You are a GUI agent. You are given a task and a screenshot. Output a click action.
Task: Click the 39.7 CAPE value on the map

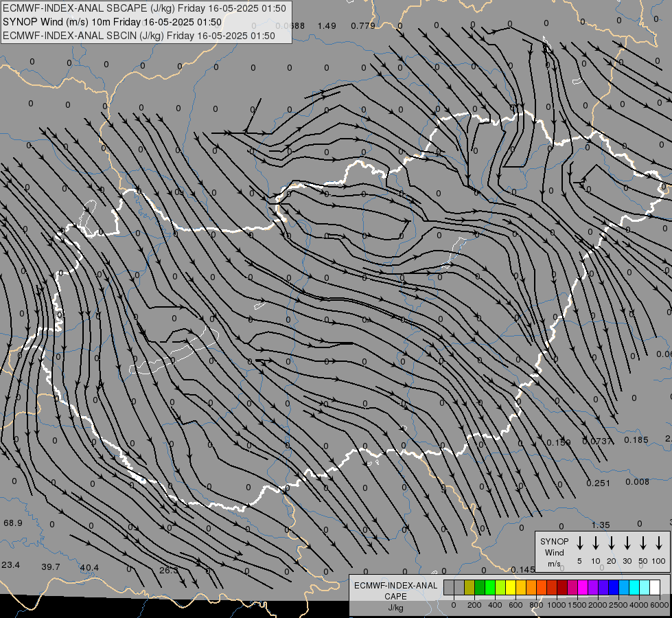[51, 567]
